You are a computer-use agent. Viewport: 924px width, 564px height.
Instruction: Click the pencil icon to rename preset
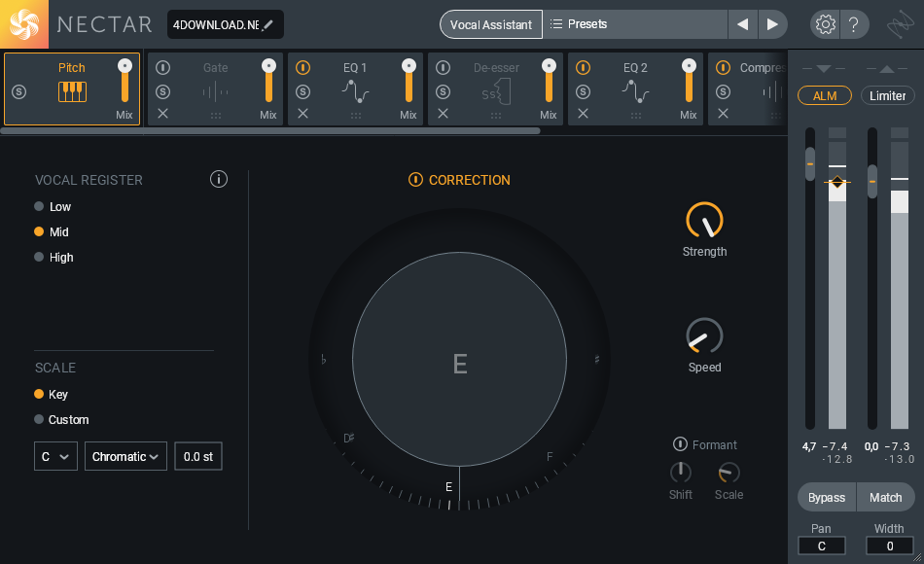click(267, 24)
